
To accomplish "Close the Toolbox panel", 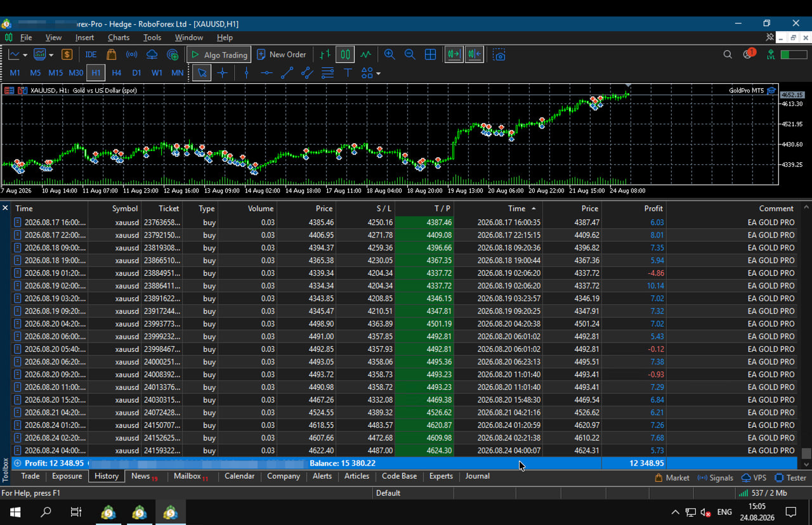I will [5, 208].
